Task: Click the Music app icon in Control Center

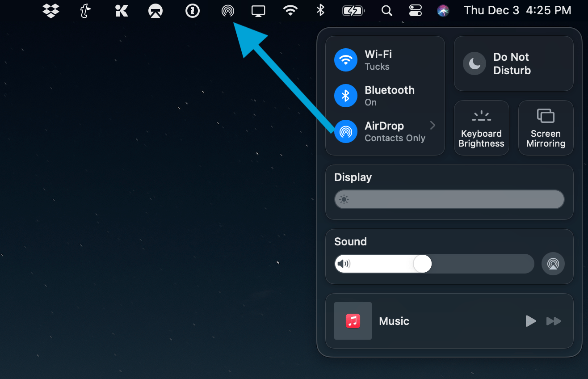Action: pyautogui.click(x=353, y=321)
